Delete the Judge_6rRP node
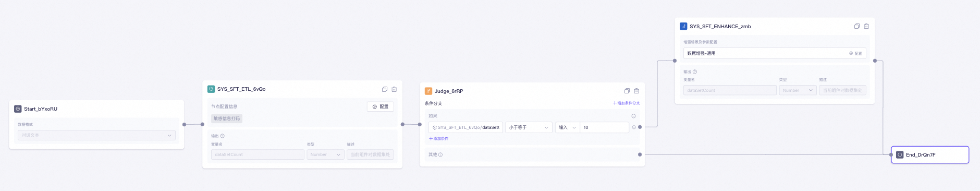Image resolution: width=980 pixels, height=191 pixels. coord(636,91)
